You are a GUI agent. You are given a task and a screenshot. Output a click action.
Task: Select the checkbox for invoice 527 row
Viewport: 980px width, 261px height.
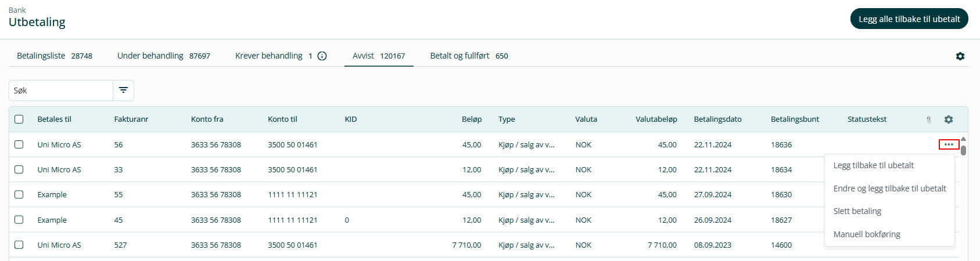(x=19, y=245)
